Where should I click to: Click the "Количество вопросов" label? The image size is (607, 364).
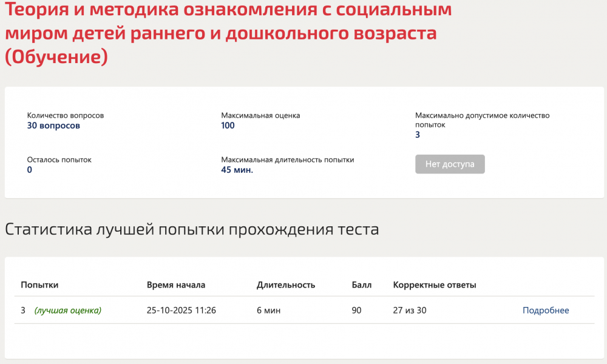point(66,115)
